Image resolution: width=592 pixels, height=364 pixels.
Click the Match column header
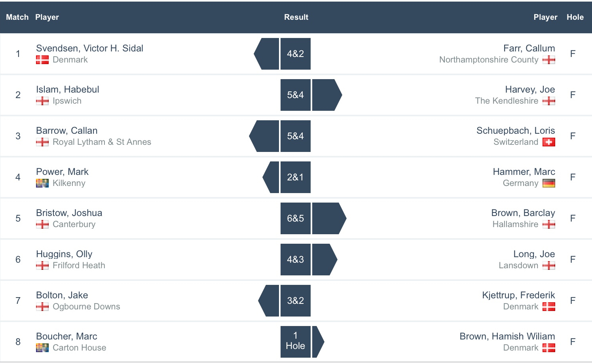click(17, 17)
